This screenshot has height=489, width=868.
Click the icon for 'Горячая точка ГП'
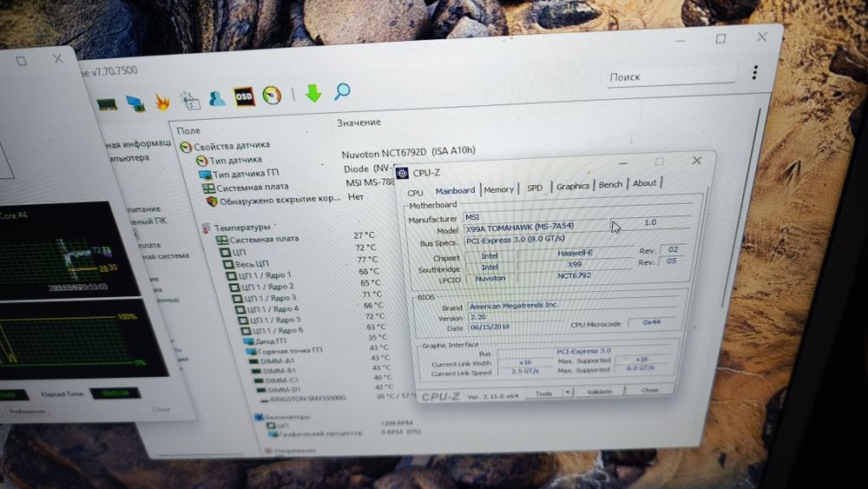pyautogui.click(x=251, y=351)
